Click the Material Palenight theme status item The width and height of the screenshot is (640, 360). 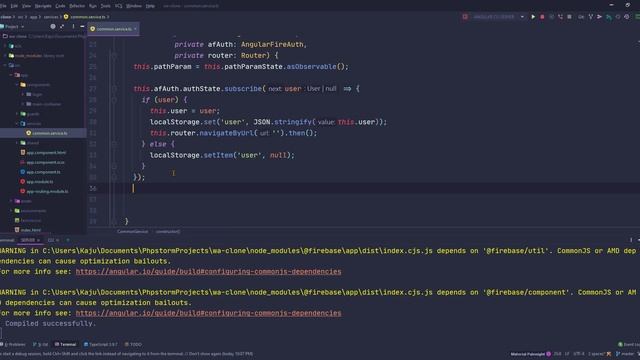click(531, 354)
